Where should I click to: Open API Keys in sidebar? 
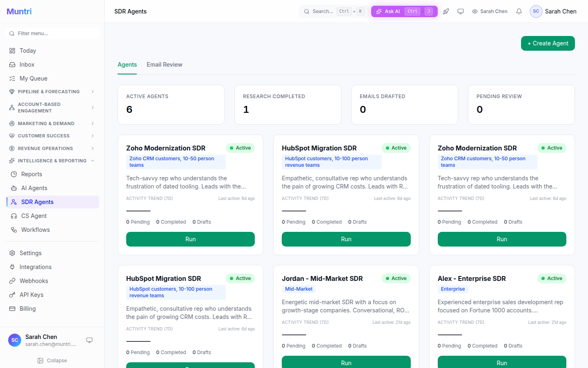tap(31, 295)
